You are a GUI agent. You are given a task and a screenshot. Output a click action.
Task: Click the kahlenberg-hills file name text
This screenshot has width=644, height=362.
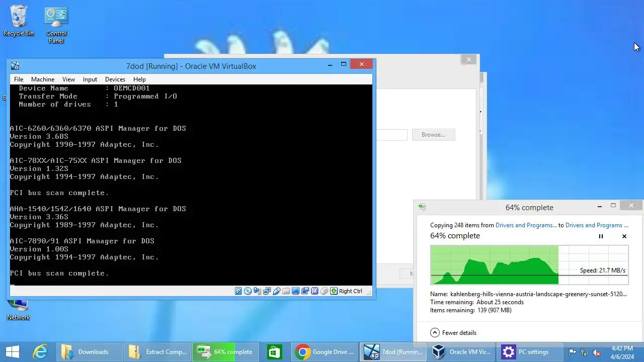click(x=539, y=294)
